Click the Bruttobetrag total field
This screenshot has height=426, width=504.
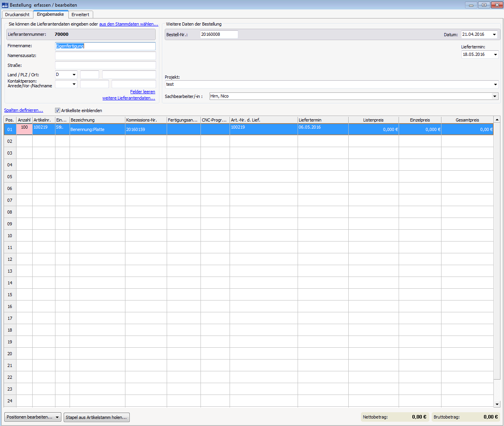(x=466, y=417)
